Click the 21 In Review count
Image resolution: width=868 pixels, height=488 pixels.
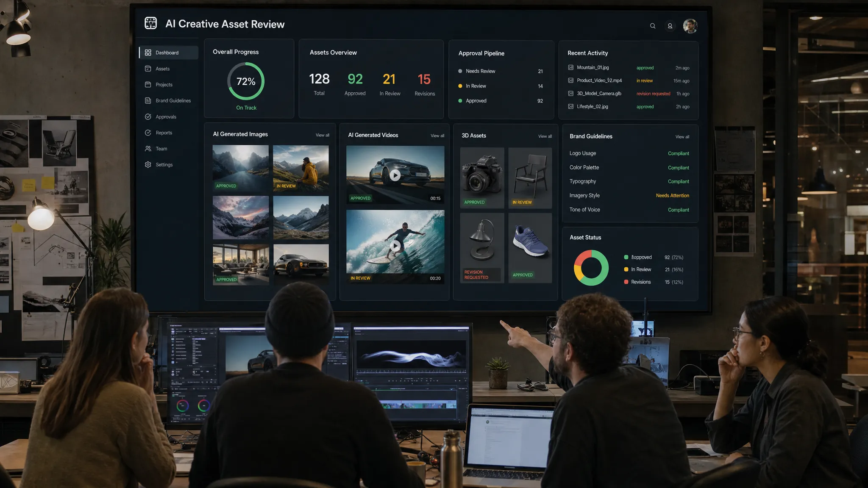pyautogui.click(x=389, y=79)
